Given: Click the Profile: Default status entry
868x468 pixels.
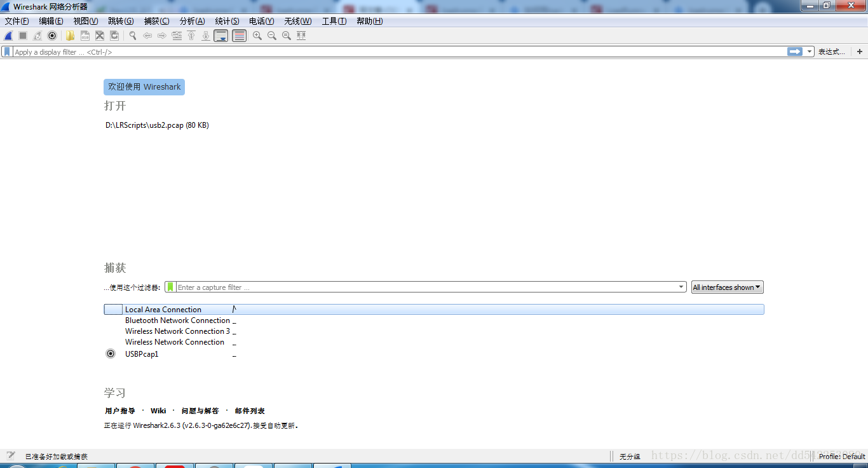Looking at the screenshot, I should 842,457.
